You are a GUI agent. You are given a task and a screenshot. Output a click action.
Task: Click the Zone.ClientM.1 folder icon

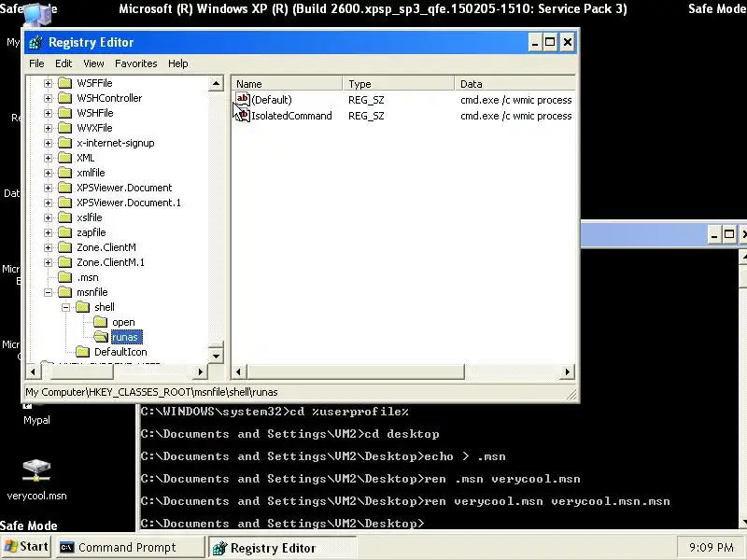pyautogui.click(x=64, y=262)
